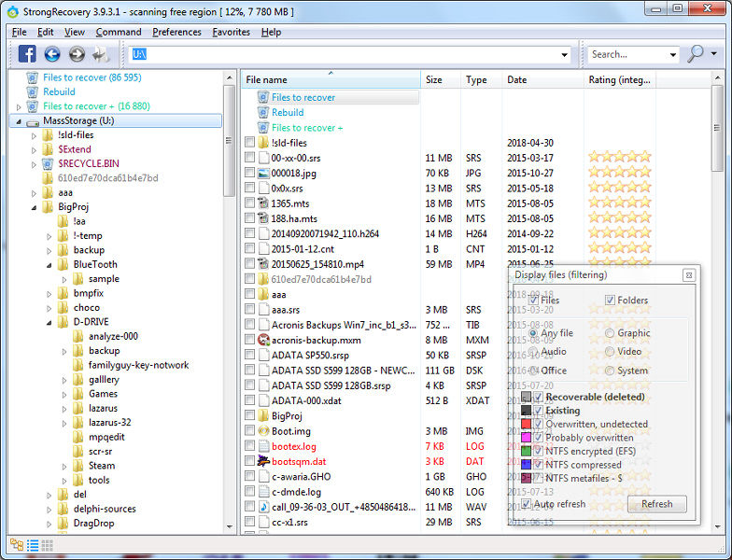Click the 20150625_154810.mp4 file icon
This screenshot has height=560, width=732.
tap(263, 264)
